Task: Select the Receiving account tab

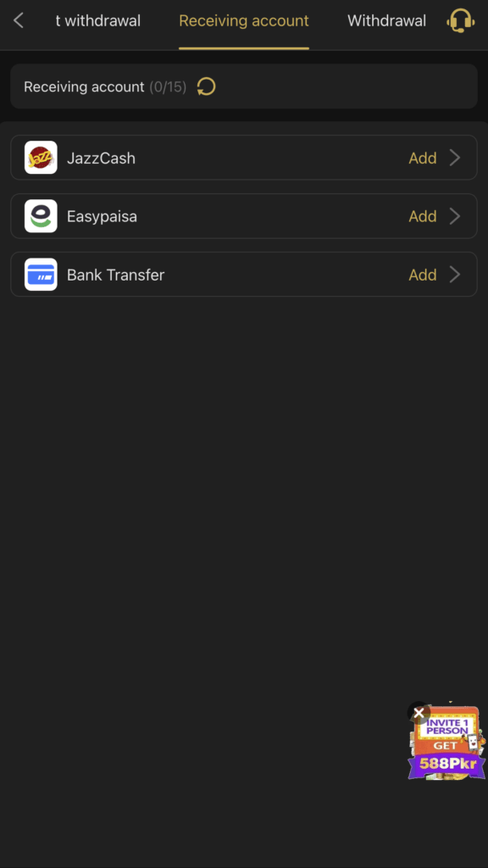Action: point(244,21)
